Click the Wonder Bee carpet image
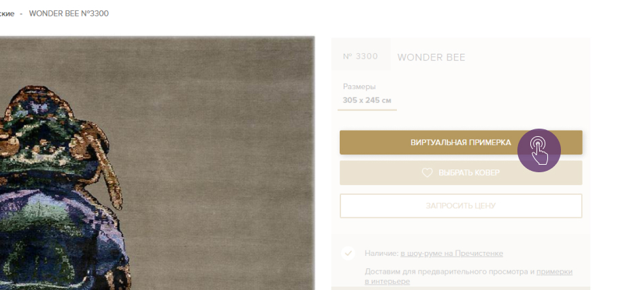 pyautogui.click(x=157, y=163)
